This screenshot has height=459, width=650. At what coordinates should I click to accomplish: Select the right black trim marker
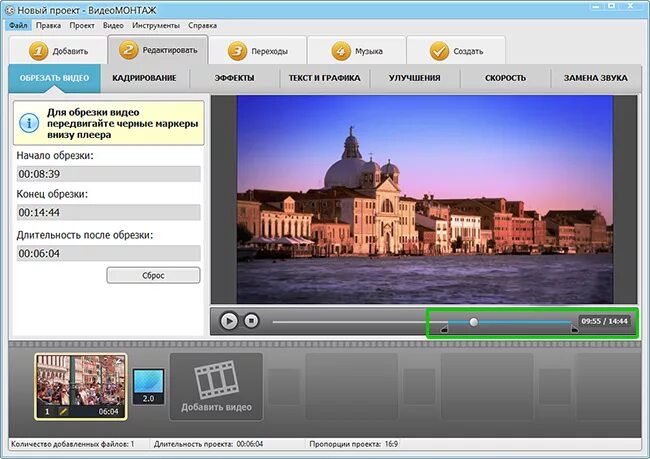pos(575,330)
